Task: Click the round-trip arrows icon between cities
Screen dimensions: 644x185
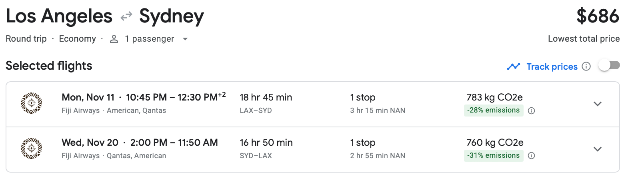Action: click(126, 16)
